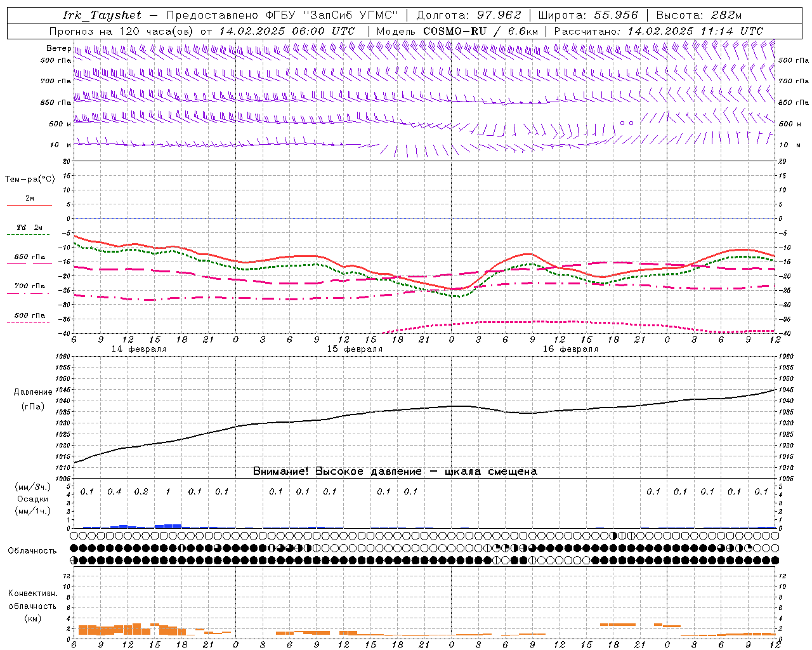Image resolution: width=812 pixels, height=650 pixels.
Task: Click the Ветер wind panel label
Action: 58,48
